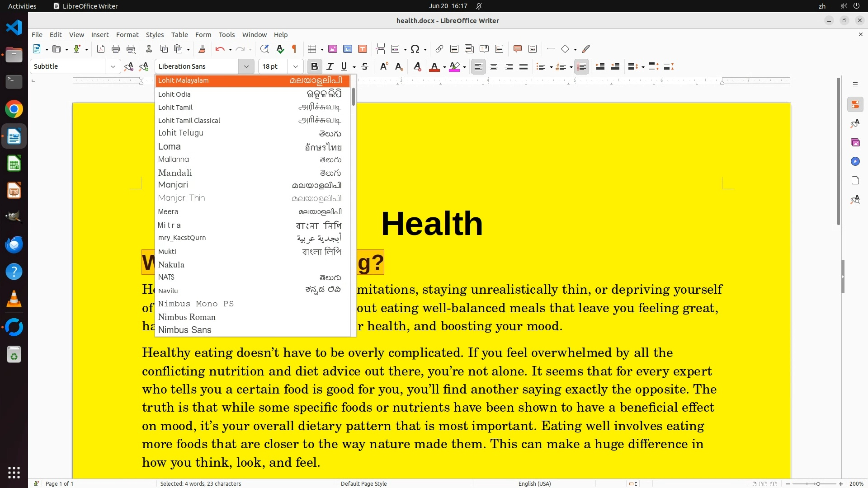Screen dimensions: 868x488
Task: Click the Export as PDF icon
Action: click(x=101, y=49)
